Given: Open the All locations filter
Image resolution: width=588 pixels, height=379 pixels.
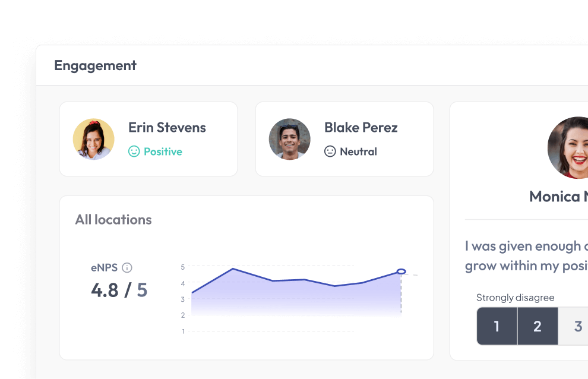Looking at the screenshot, I should pos(113,220).
